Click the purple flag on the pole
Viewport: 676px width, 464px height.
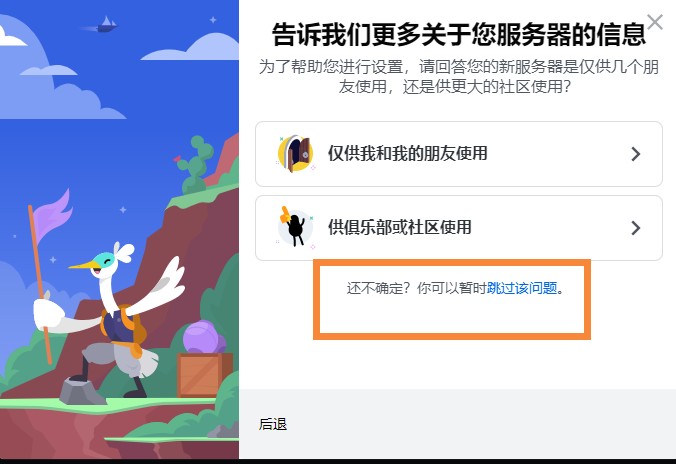(53, 216)
